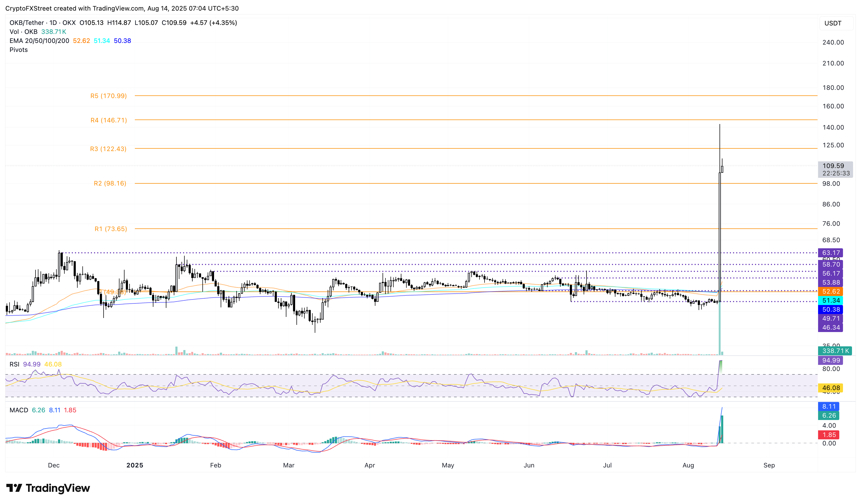Image resolution: width=861 pixels, height=504 pixels.
Task: Select the EMA 20/50/100/200 indicator legend
Action: click(x=39, y=41)
